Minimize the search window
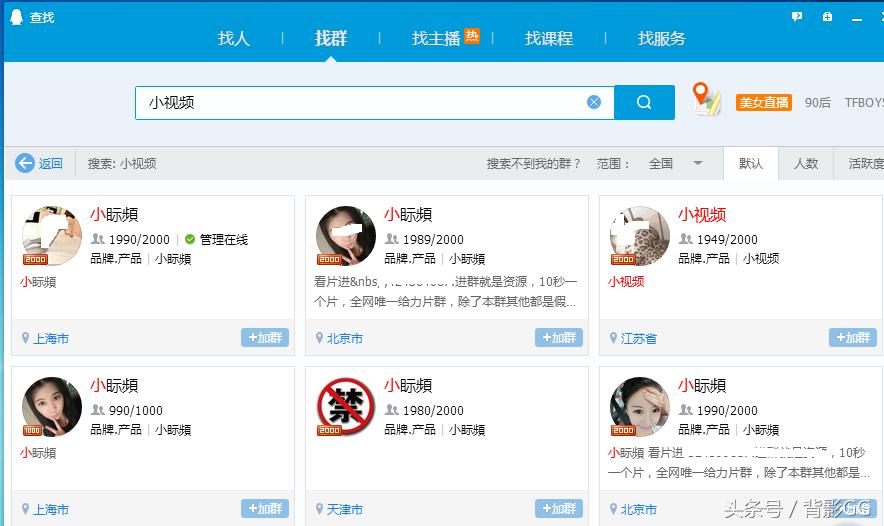This screenshot has height=526, width=884. (x=857, y=18)
